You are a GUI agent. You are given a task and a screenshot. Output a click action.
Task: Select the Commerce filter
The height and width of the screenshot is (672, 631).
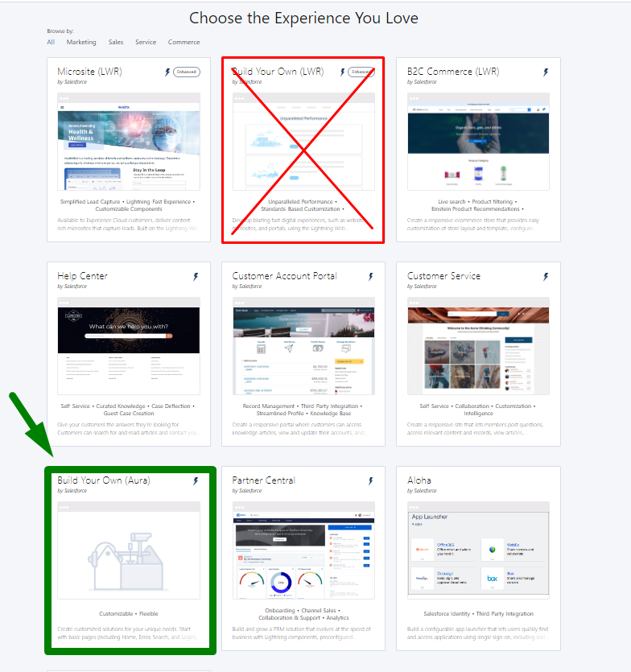click(184, 42)
